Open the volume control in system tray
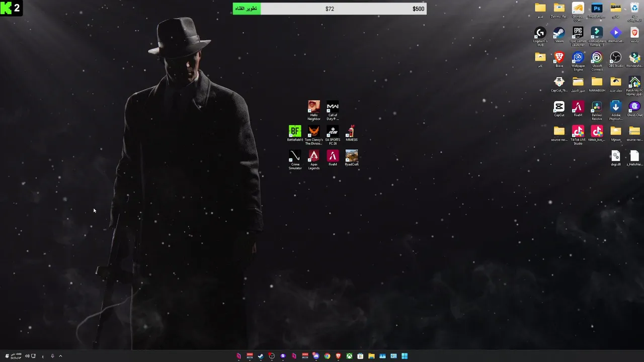This screenshot has width=644, height=362. (27, 356)
